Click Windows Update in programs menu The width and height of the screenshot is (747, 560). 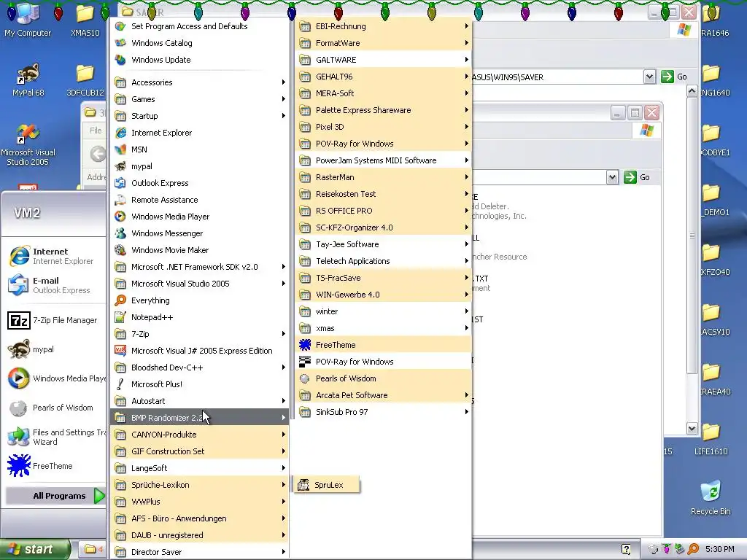(200, 60)
